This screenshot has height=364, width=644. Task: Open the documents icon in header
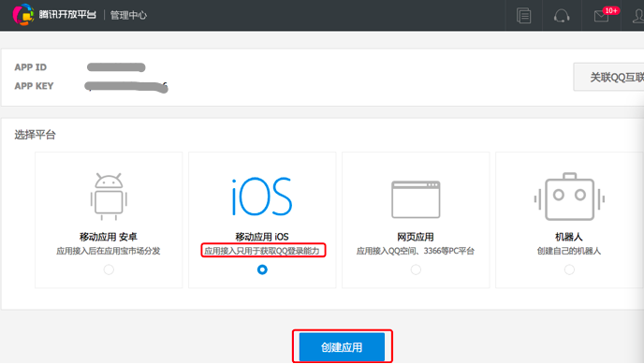pos(523,16)
